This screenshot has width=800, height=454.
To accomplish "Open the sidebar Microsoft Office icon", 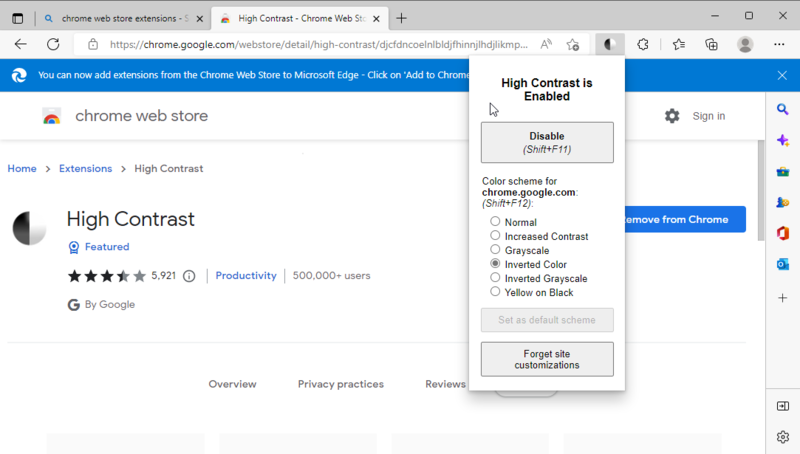I will [783, 233].
